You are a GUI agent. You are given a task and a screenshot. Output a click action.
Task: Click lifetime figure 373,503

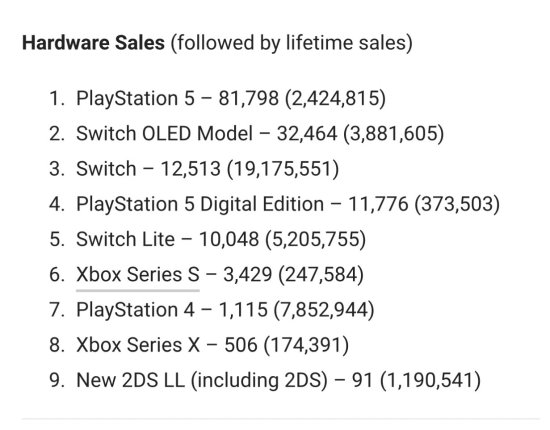pyautogui.click(x=457, y=204)
